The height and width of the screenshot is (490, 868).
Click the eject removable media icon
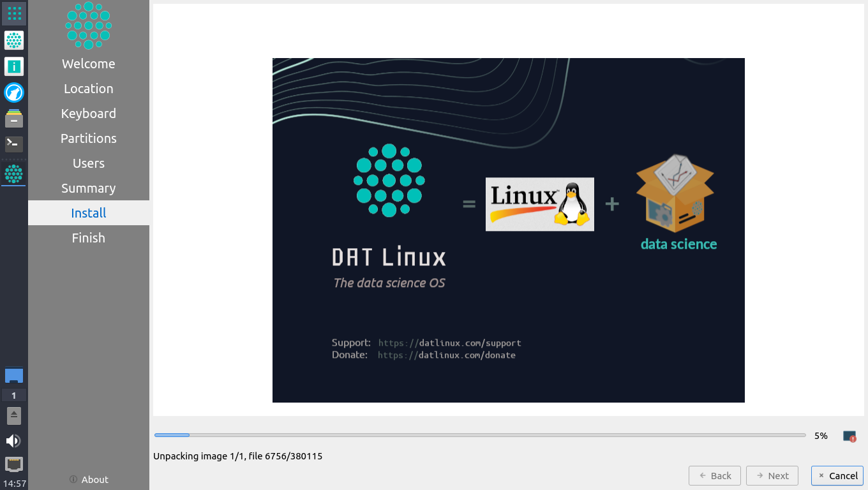tap(14, 415)
